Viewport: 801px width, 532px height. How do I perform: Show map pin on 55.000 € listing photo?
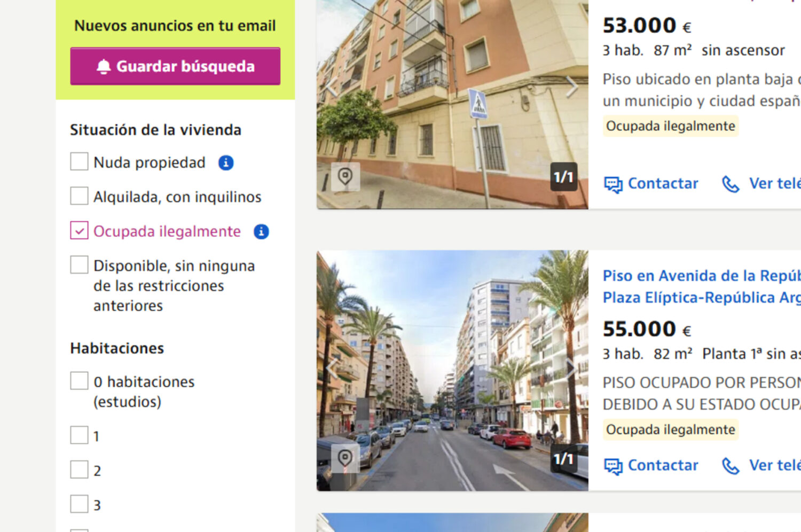coord(345,459)
